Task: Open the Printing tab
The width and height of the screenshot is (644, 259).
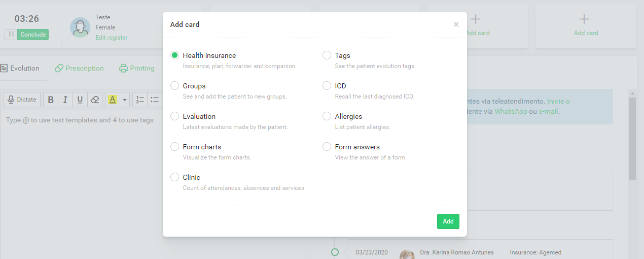Action: [137, 68]
